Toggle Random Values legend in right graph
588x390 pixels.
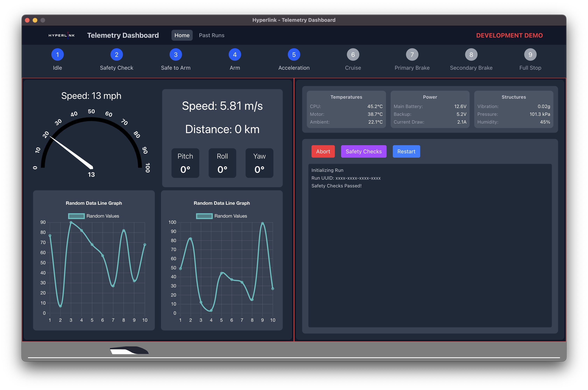tap(222, 216)
